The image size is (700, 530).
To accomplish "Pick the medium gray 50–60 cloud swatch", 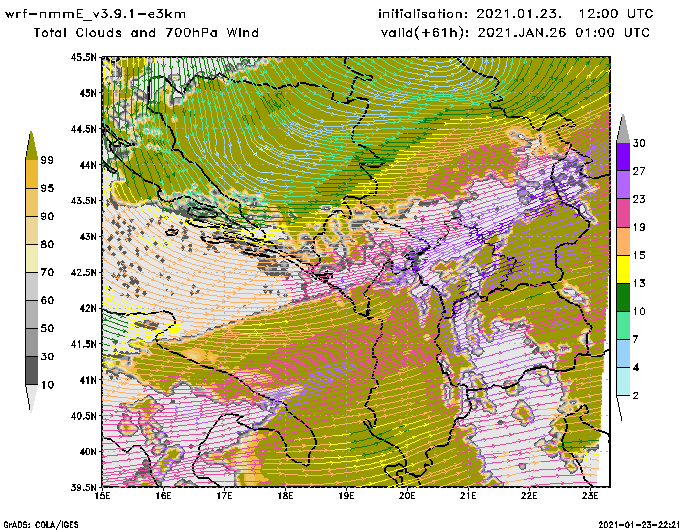I will click(31, 314).
